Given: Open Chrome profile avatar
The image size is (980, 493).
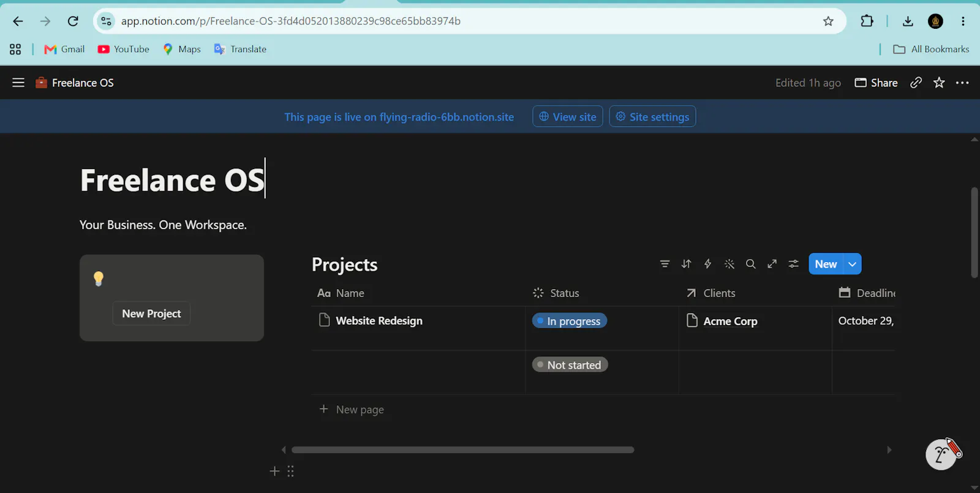Looking at the screenshot, I should click(x=935, y=21).
